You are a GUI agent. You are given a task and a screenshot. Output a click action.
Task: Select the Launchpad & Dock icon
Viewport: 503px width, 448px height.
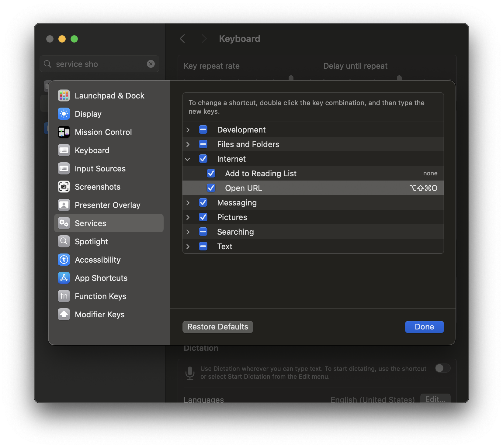64,95
